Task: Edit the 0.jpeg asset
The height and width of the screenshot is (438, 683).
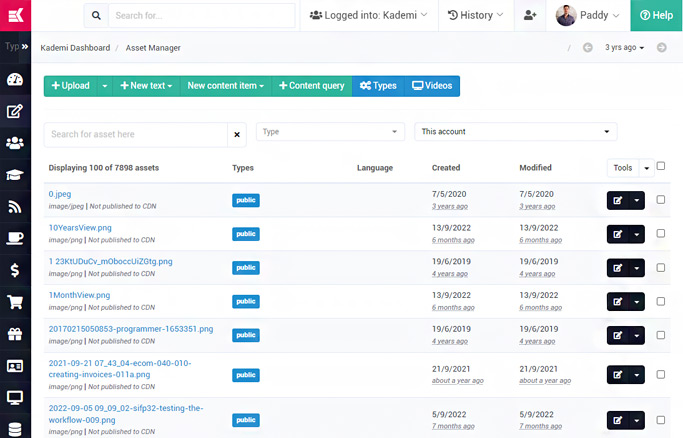Action: 618,201
